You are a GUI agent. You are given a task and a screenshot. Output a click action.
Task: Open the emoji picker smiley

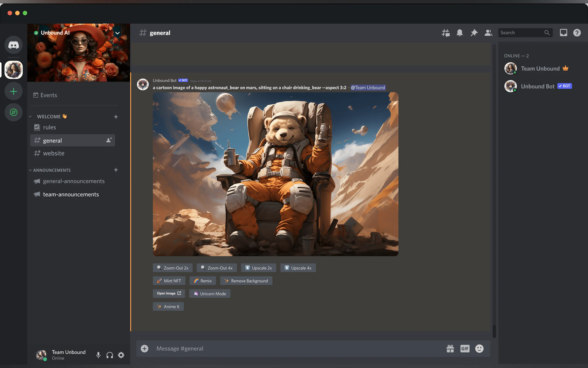(x=479, y=349)
